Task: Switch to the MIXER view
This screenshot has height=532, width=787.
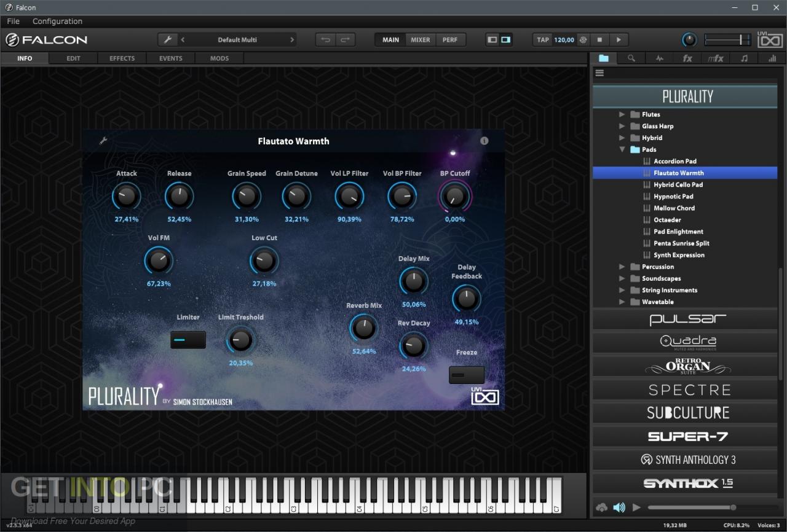Action: [x=421, y=40]
